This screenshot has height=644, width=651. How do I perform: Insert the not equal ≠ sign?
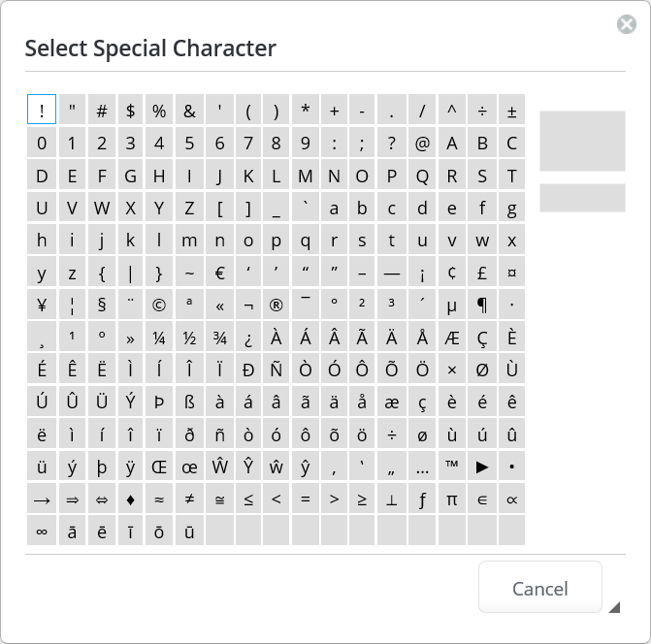(x=190, y=499)
